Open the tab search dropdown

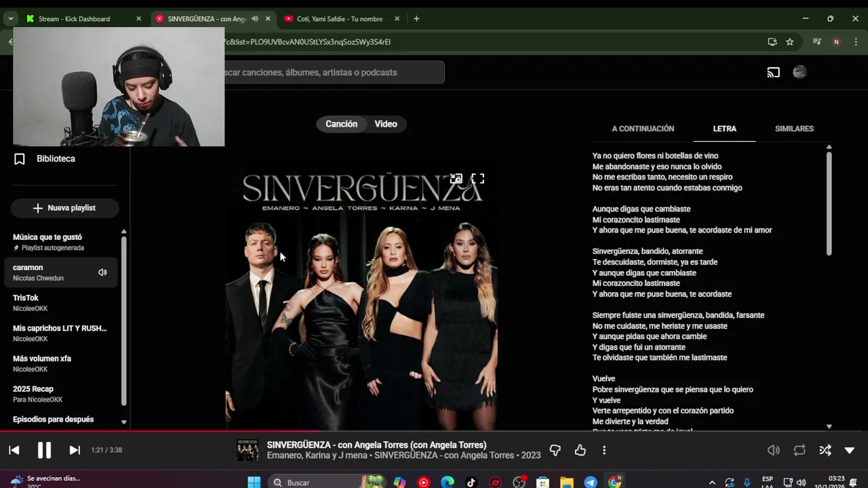pyautogui.click(x=10, y=19)
